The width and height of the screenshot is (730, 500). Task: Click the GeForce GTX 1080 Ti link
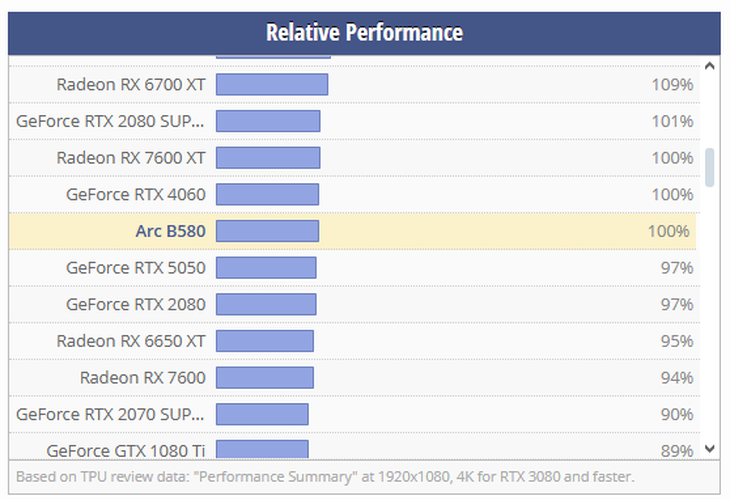(x=126, y=451)
